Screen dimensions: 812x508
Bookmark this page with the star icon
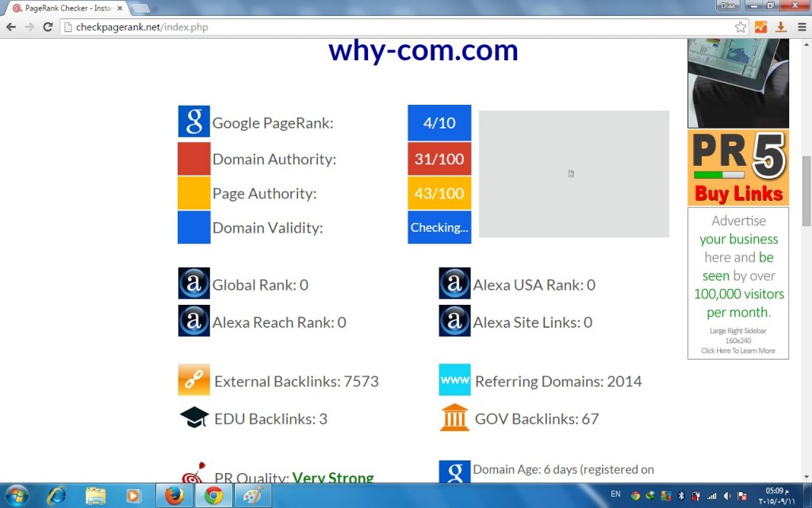[x=741, y=27]
